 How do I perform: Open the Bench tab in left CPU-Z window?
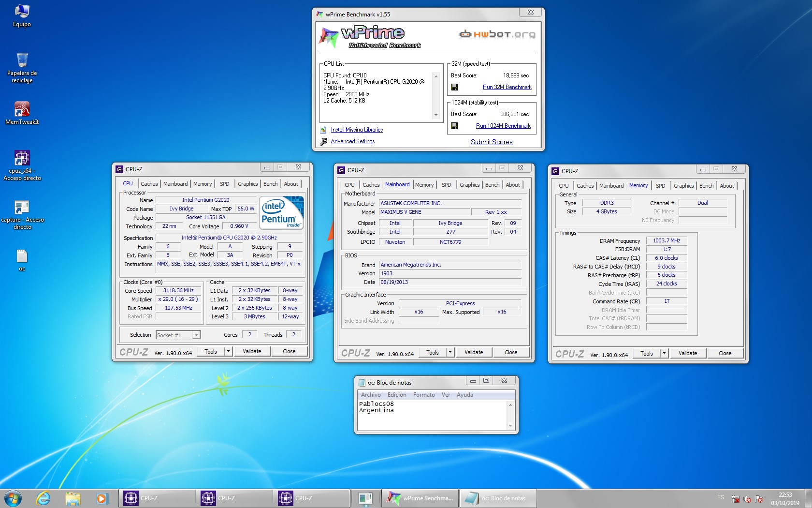(x=271, y=184)
